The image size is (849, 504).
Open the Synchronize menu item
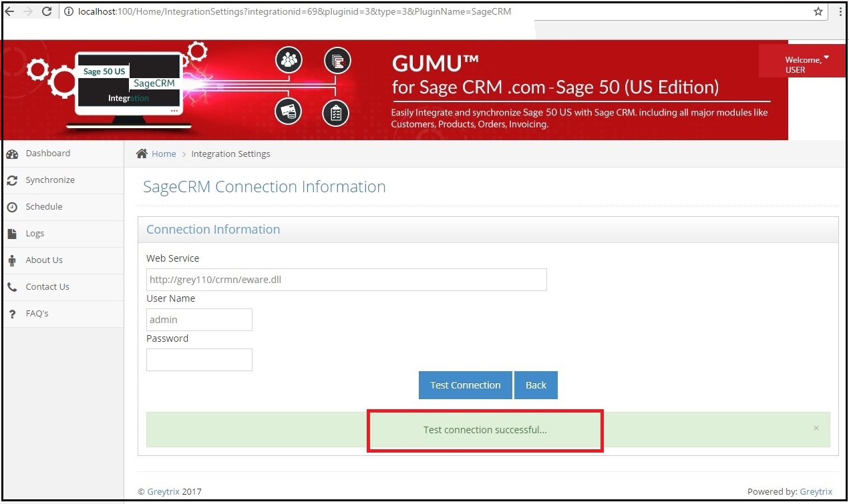[x=63, y=180]
